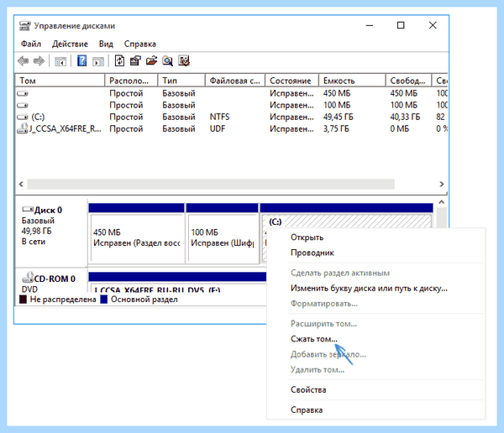Click the Refresh page icon in toolbar
This screenshot has width=504, height=433.
pos(119,60)
